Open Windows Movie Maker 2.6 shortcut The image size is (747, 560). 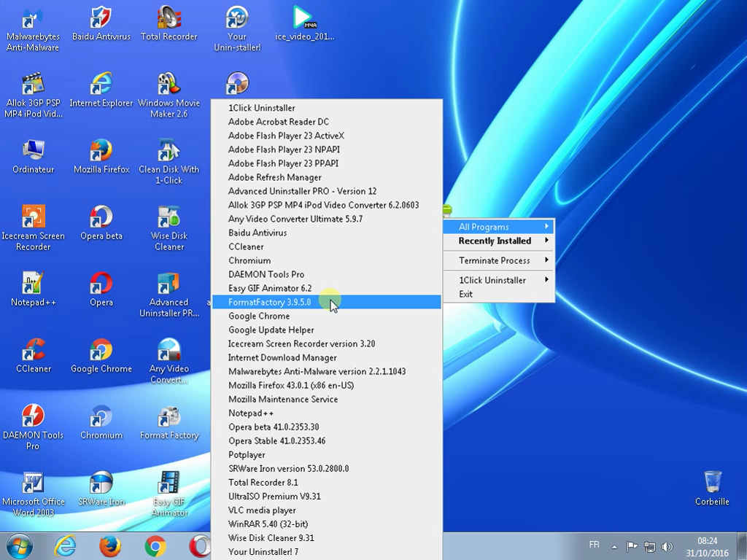coord(169,96)
